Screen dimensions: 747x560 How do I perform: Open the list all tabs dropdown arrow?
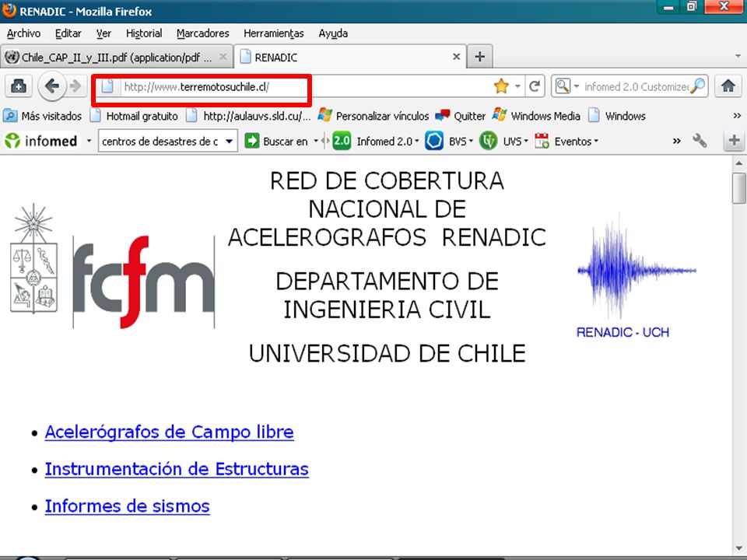tap(738, 57)
